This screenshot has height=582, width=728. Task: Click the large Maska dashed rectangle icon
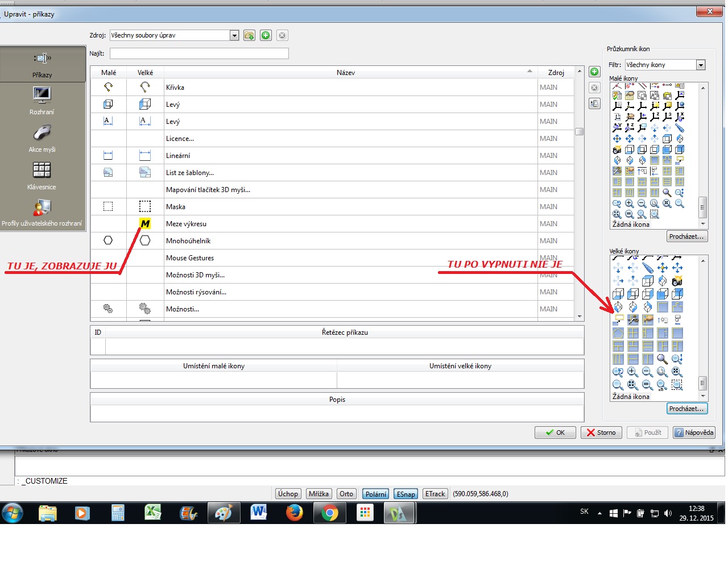145,206
